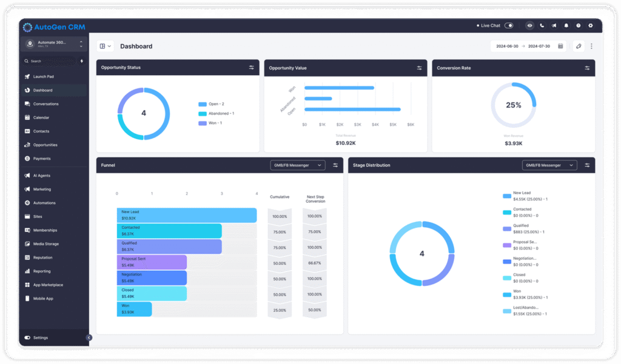Click the calendar icon in date range
The width and height of the screenshot is (621, 364).
coord(560,46)
